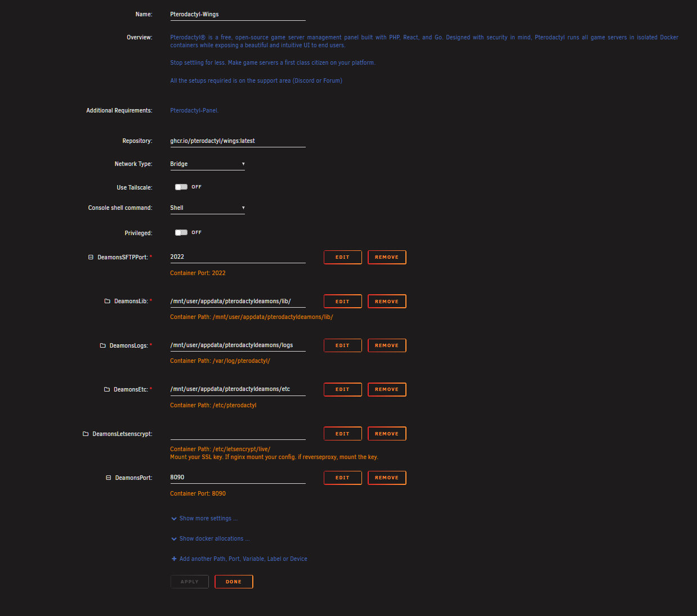Toggle the Privileged switch
Image resolution: width=697 pixels, height=616 pixels.
pyautogui.click(x=181, y=232)
